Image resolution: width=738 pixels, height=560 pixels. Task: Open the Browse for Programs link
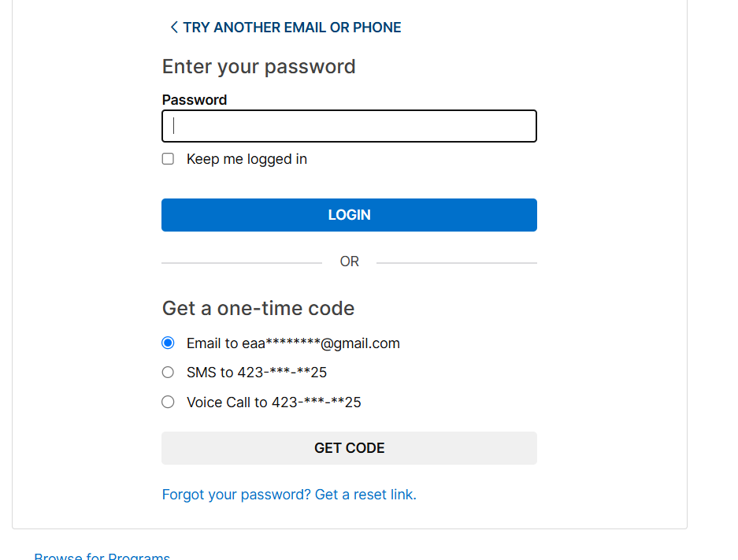(102, 556)
